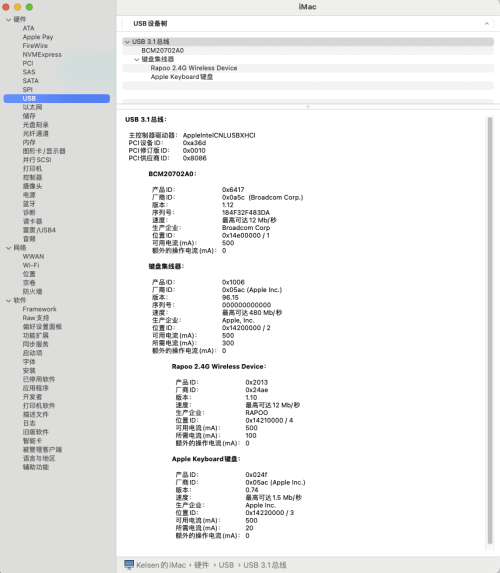Select 偏好设置面板 in the sidebar

[x=42, y=327]
